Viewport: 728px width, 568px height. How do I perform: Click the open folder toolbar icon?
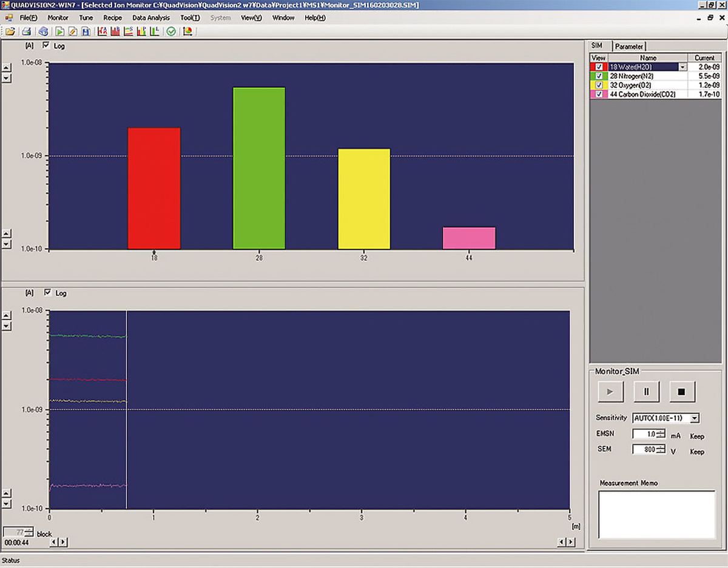point(10,31)
